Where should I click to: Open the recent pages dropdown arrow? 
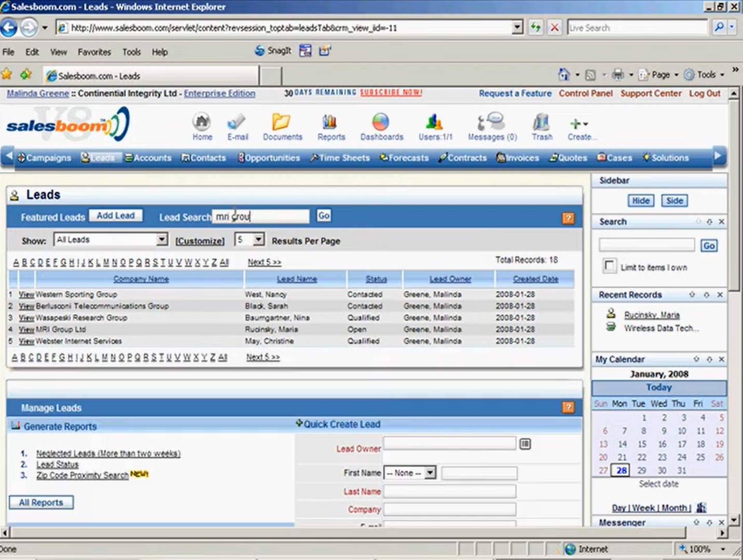44,27
